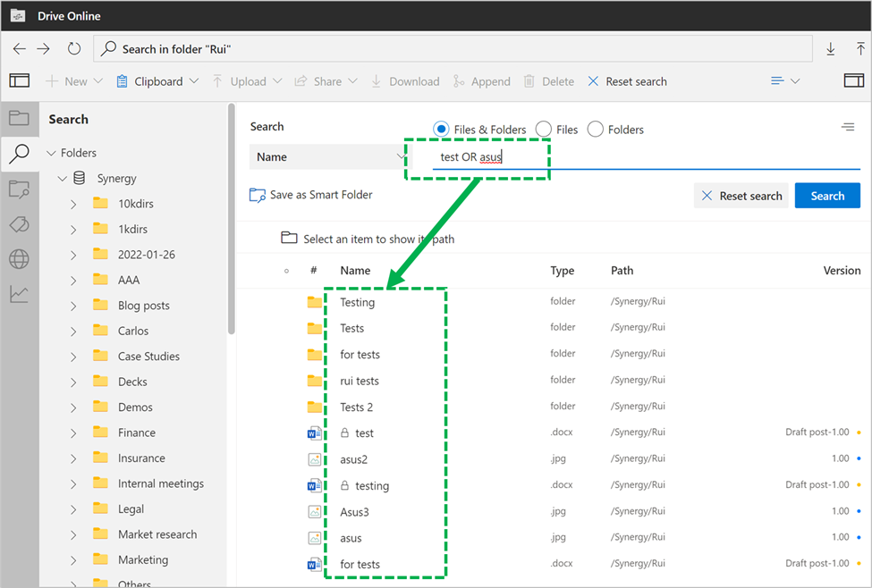The width and height of the screenshot is (872, 588).
Task: Open the Smart Folders sidebar icon
Action: point(20,189)
